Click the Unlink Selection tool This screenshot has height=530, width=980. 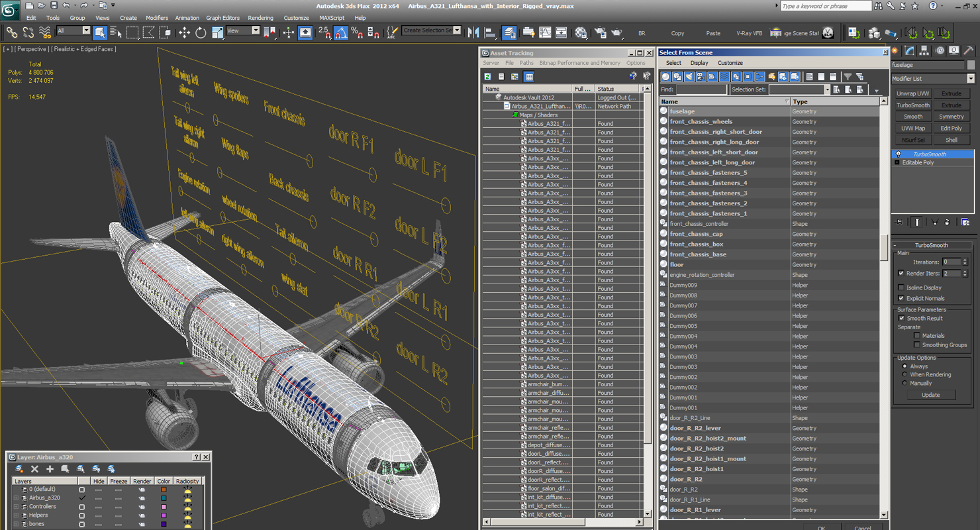point(28,32)
